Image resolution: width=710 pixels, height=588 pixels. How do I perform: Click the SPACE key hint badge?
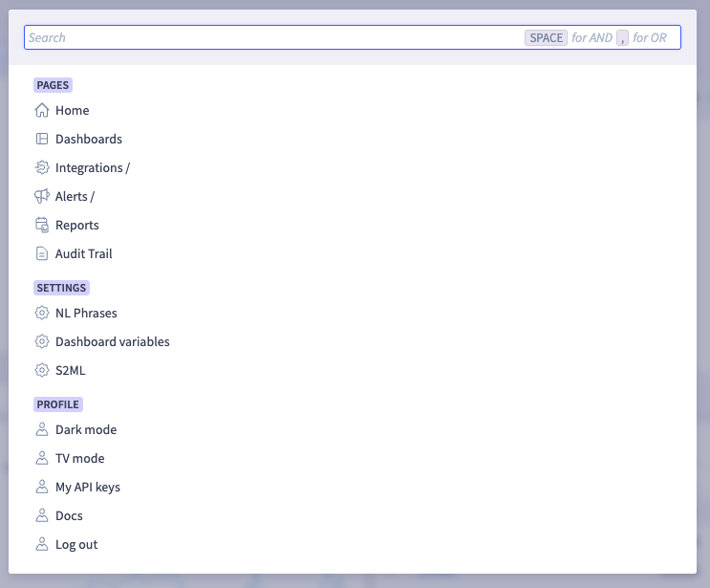click(546, 37)
